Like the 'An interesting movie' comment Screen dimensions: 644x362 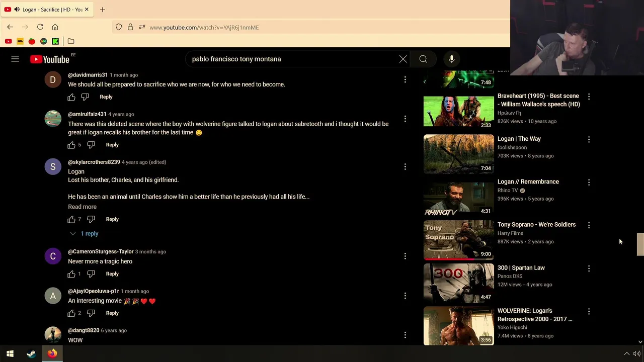click(x=71, y=313)
